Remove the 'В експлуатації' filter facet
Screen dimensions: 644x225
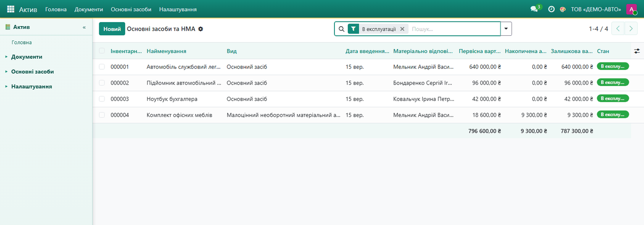click(402, 29)
